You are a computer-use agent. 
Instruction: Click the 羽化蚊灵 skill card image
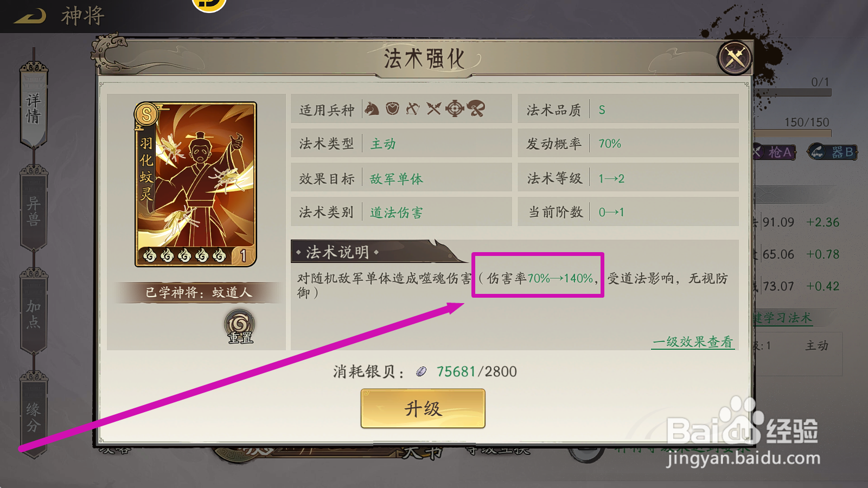click(x=196, y=184)
